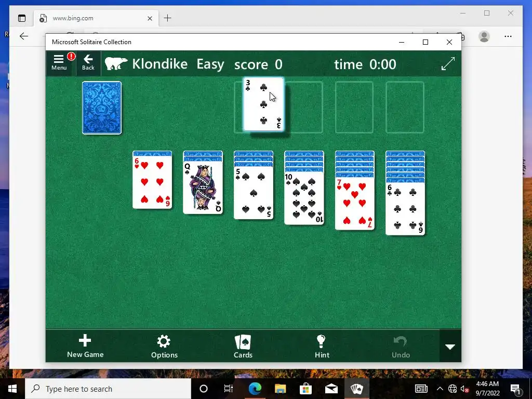Image resolution: width=532 pixels, height=399 pixels.
Task: Maximize the Solitaire Collection window
Action: [425, 42]
